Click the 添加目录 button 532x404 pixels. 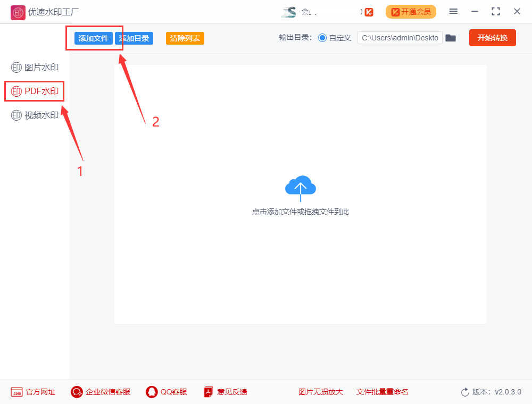point(134,38)
